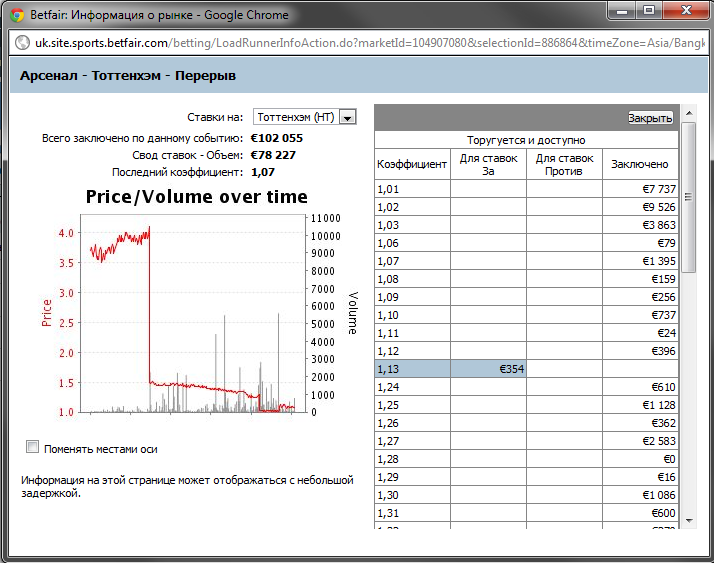Click the €7 737 matched amount

pos(659,189)
